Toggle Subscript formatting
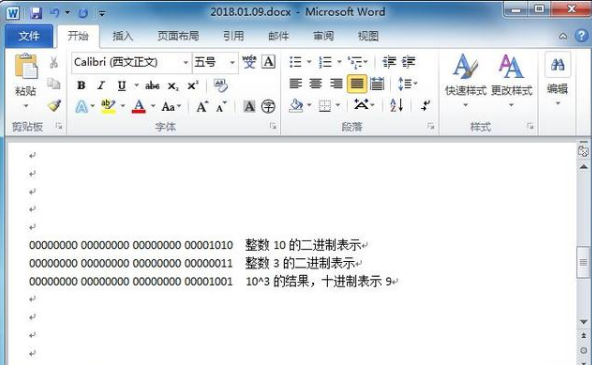 click(x=173, y=86)
